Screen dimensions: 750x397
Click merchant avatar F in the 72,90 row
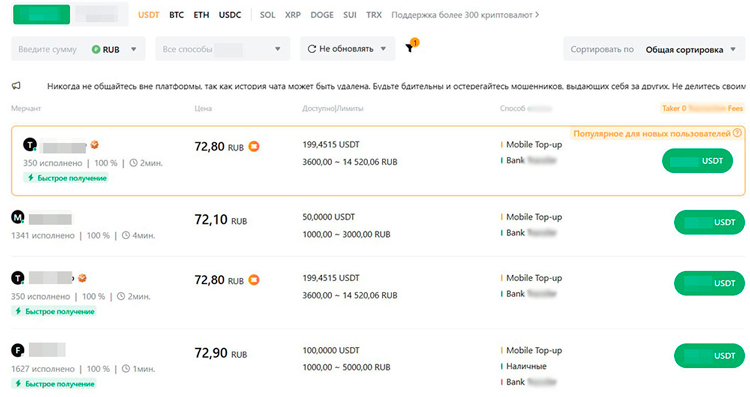pyautogui.click(x=18, y=351)
